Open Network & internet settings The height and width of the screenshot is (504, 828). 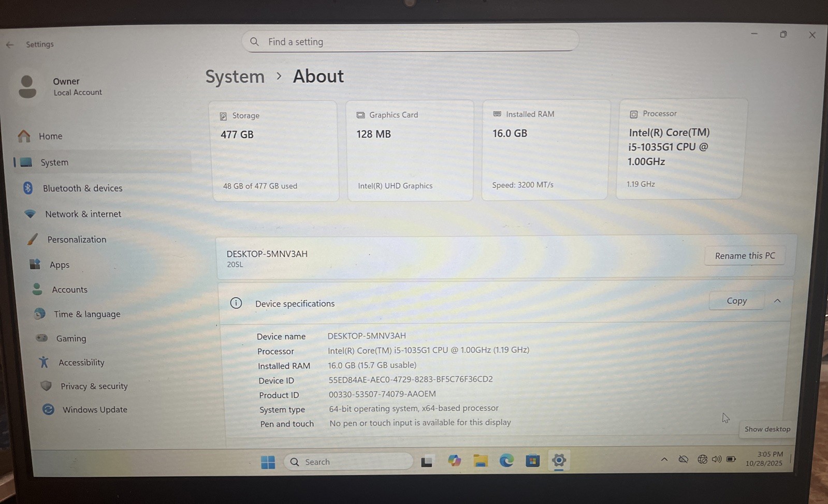pos(72,214)
